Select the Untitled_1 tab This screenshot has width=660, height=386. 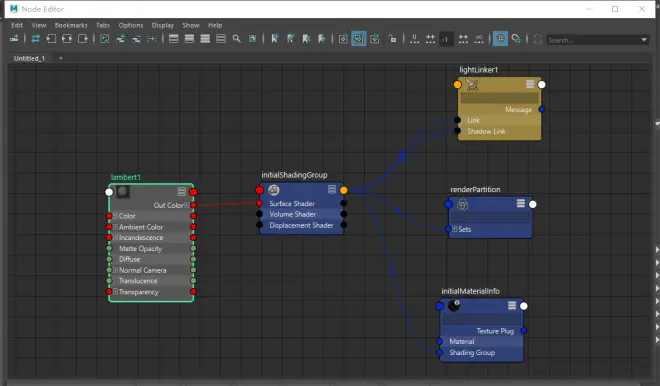29,58
